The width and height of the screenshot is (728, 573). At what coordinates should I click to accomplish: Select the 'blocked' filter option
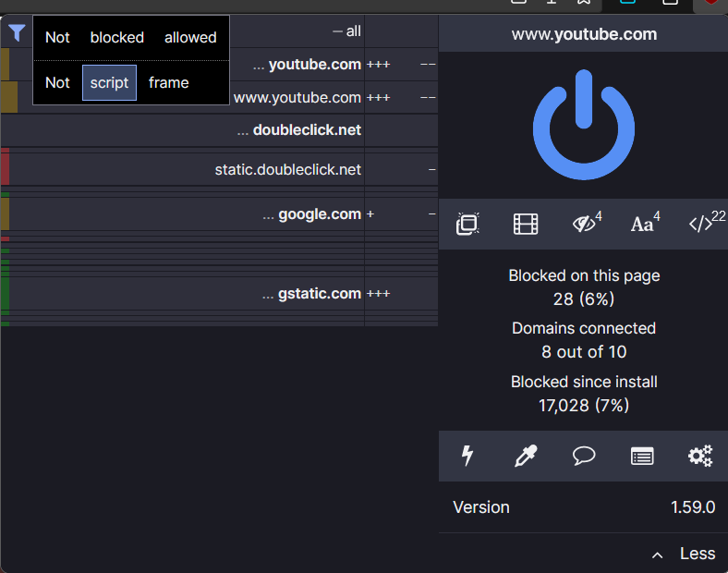117,38
